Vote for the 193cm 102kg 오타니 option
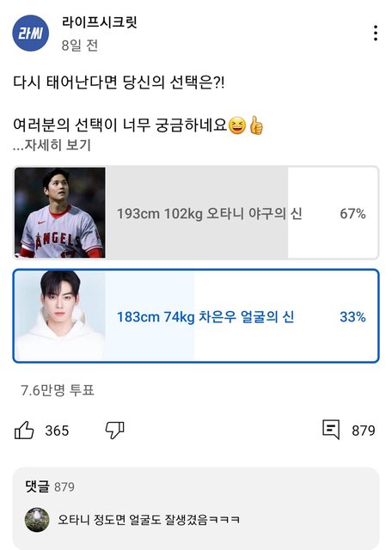The height and width of the screenshot is (550, 392). pos(196,212)
